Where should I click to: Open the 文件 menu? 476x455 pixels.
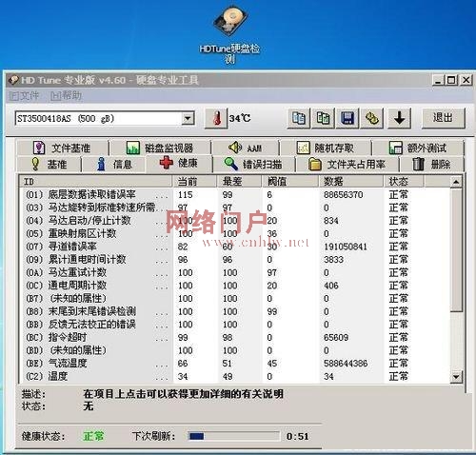click(x=24, y=96)
